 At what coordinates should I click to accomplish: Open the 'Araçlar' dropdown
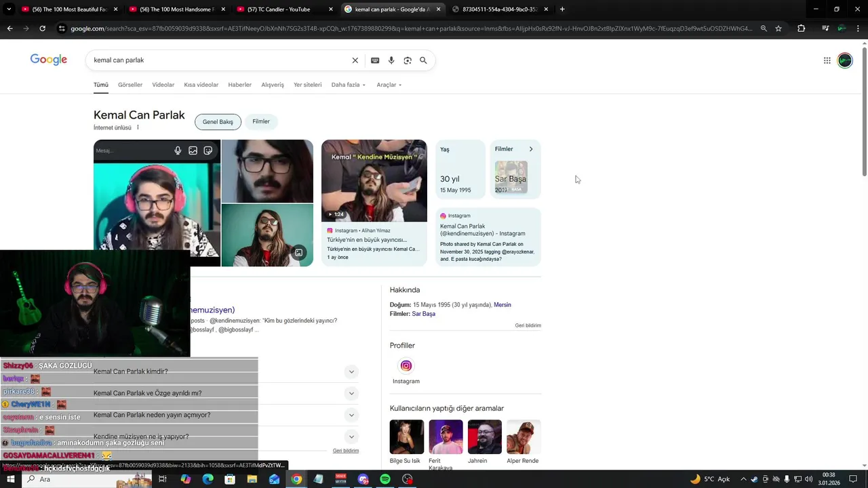point(389,85)
